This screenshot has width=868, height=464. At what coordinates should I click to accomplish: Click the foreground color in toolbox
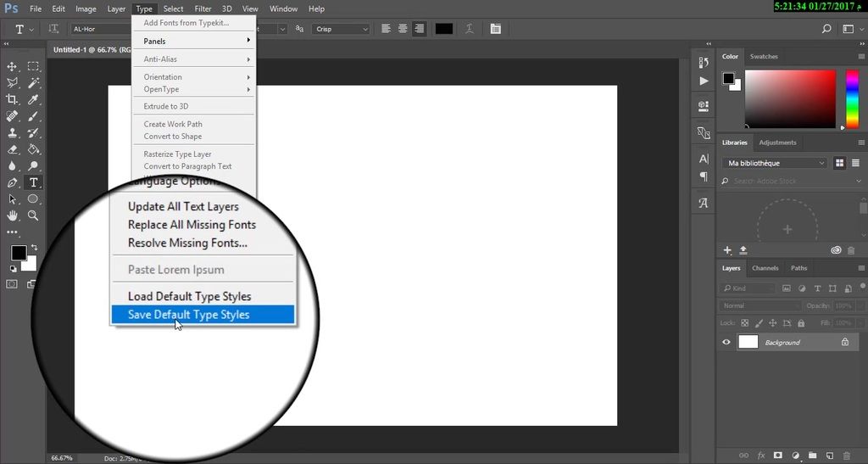point(19,253)
